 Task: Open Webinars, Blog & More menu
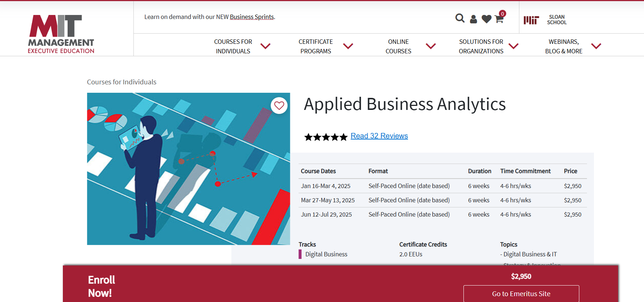[x=564, y=46]
